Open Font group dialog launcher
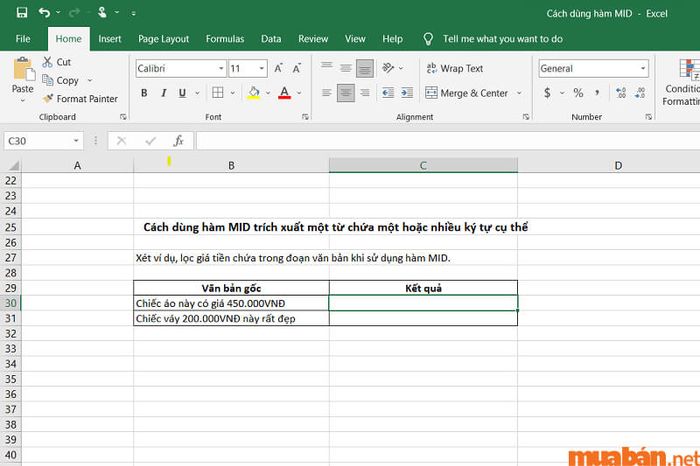This screenshot has height=466, width=700. pos(305,116)
